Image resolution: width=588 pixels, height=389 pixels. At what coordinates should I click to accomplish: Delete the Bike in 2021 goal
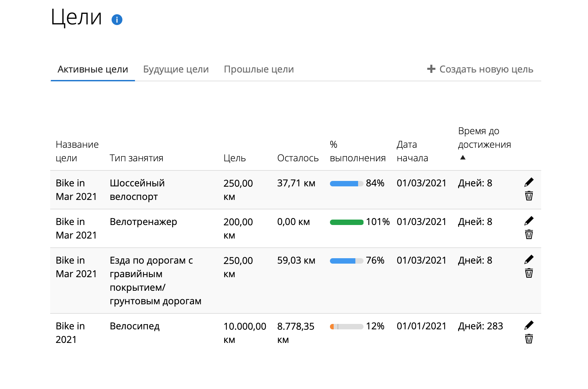529,339
